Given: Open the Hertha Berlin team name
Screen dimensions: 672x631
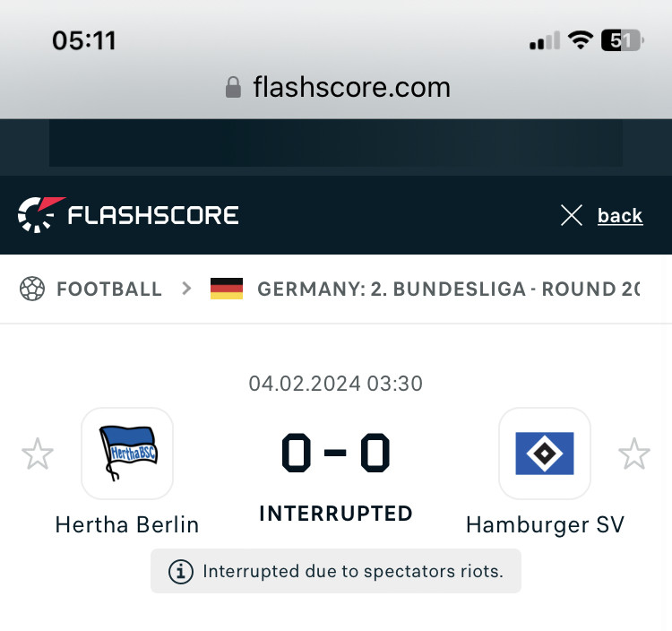Looking at the screenshot, I should point(127,524).
